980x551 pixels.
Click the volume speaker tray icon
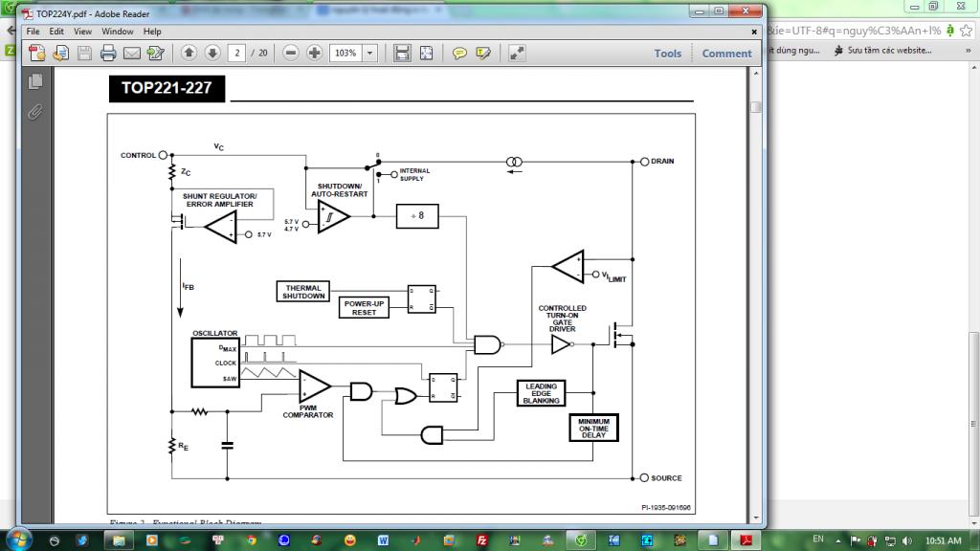click(907, 541)
